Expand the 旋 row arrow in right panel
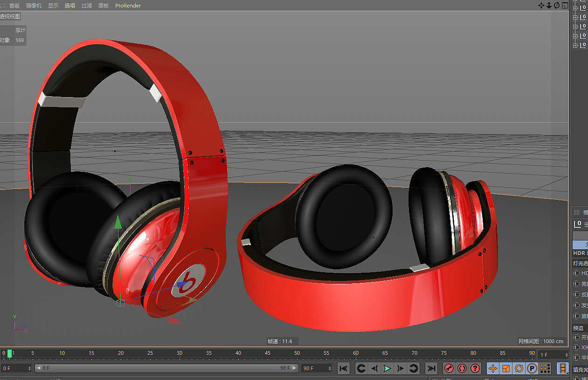 coord(576,316)
